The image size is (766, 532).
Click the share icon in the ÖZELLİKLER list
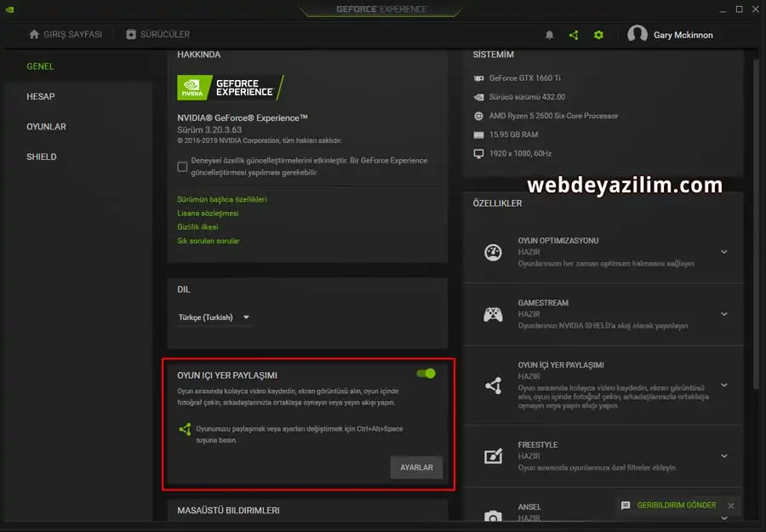pyautogui.click(x=494, y=386)
